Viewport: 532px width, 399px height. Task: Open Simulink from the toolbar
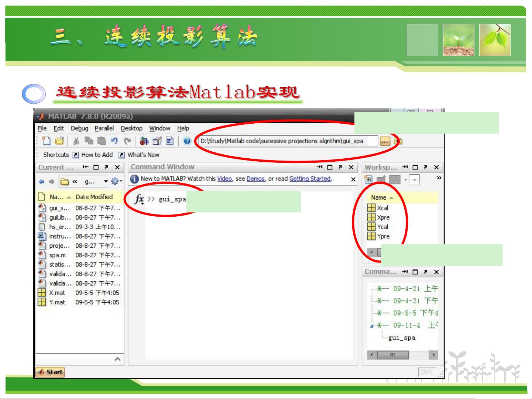pos(144,141)
